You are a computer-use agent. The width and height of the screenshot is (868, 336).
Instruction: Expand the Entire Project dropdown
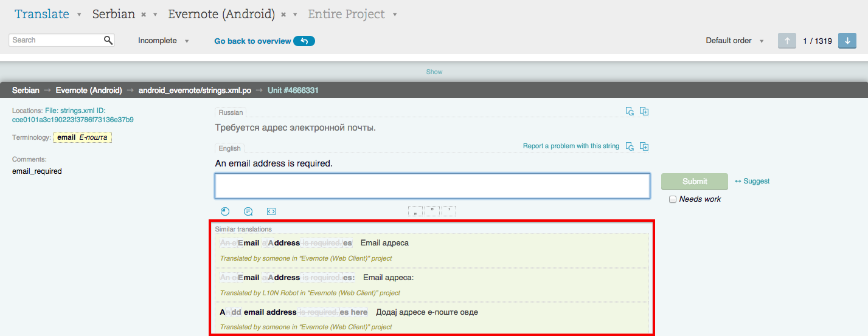pyautogui.click(x=395, y=15)
